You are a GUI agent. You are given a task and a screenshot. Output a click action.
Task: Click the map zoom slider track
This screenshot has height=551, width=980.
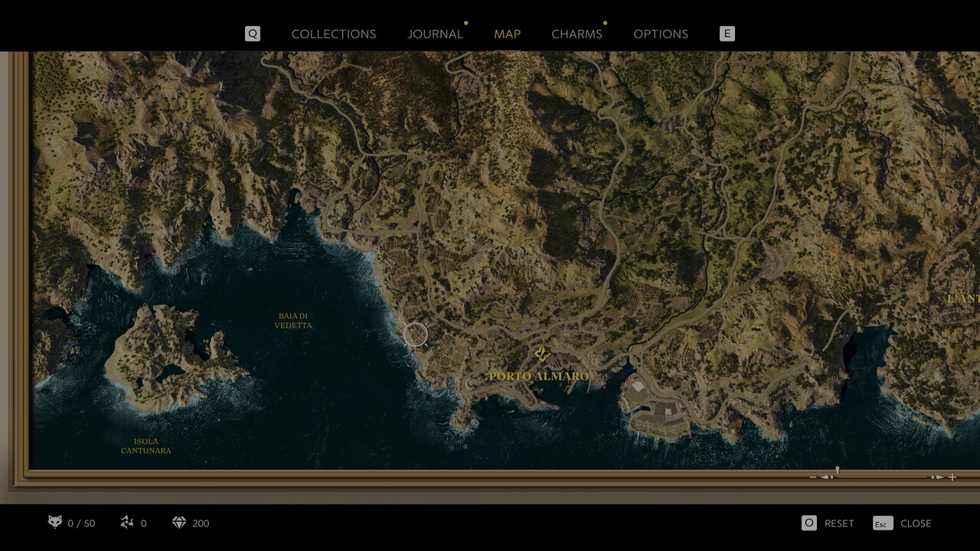click(x=880, y=477)
